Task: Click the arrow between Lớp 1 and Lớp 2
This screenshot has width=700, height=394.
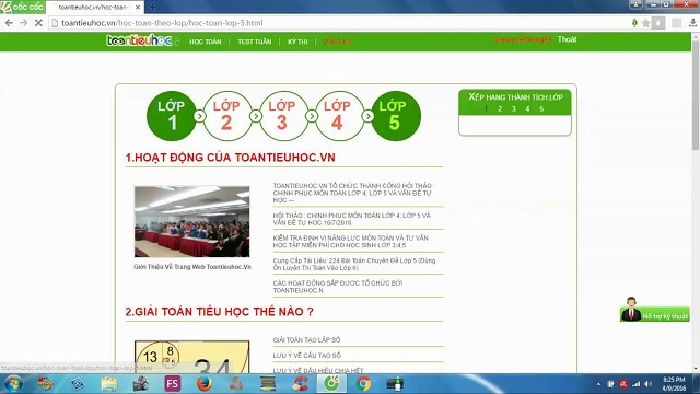Action: [x=200, y=116]
